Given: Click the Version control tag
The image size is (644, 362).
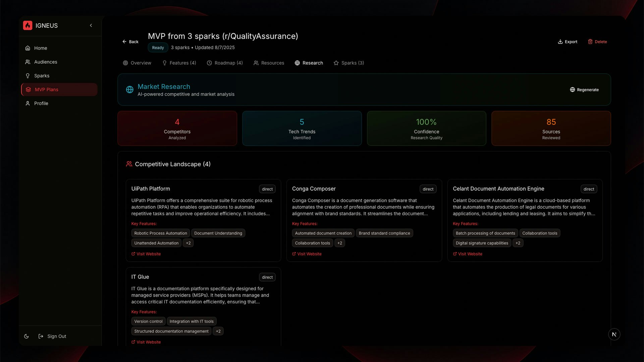Looking at the screenshot, I should tap(148, 321).
